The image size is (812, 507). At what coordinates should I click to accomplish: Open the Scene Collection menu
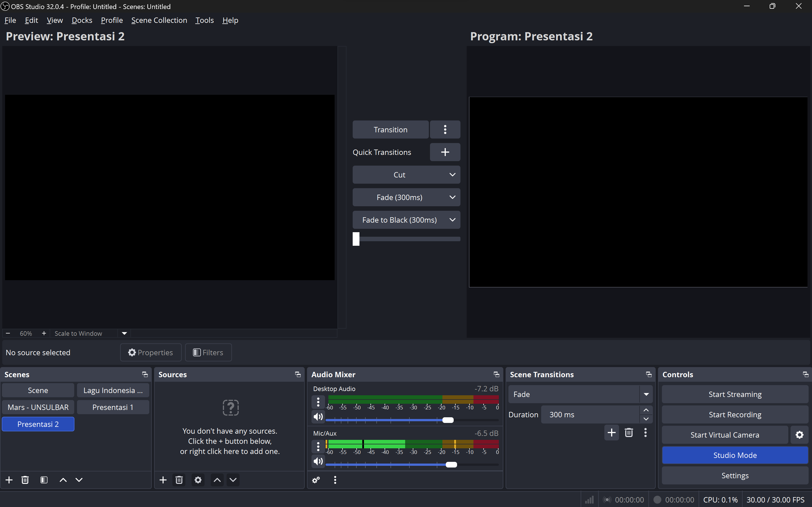coord(159,20)
